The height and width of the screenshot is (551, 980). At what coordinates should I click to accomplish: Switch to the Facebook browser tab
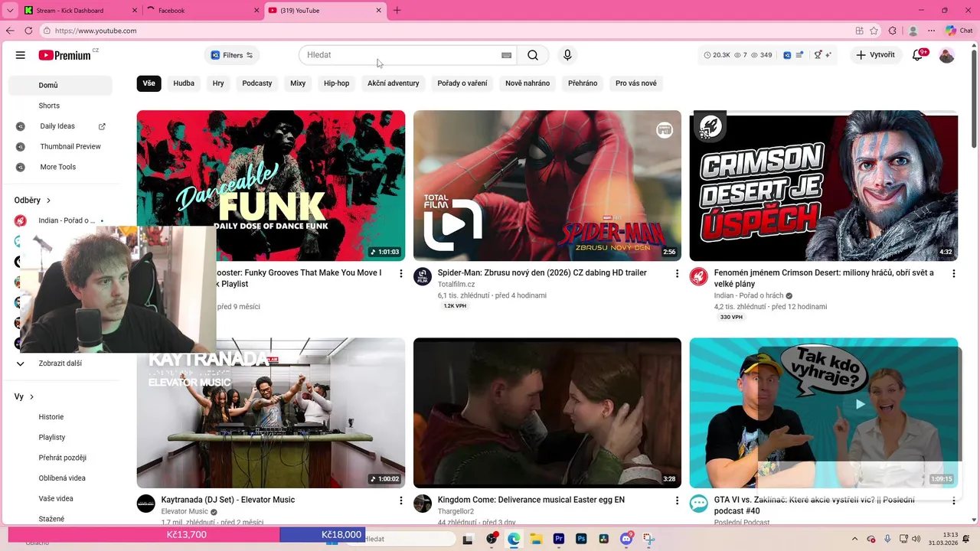coord(202,11)
